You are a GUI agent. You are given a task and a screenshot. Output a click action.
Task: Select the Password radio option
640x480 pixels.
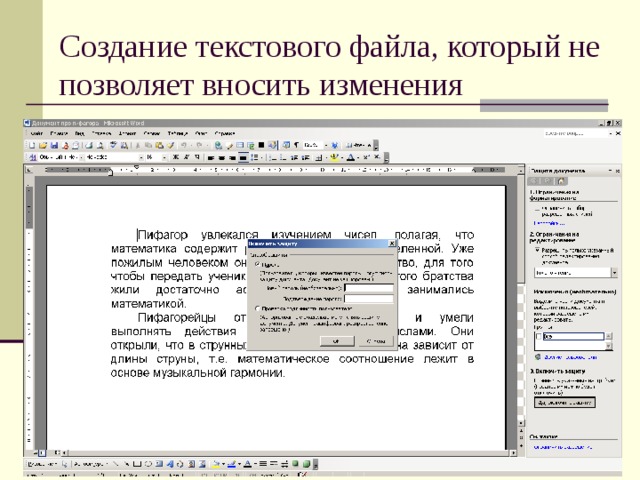point(258,264)
